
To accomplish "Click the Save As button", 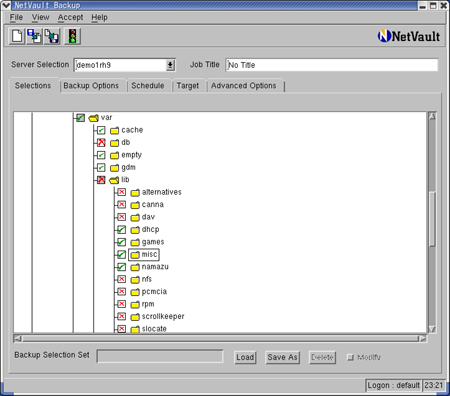I will pos(282,357).
